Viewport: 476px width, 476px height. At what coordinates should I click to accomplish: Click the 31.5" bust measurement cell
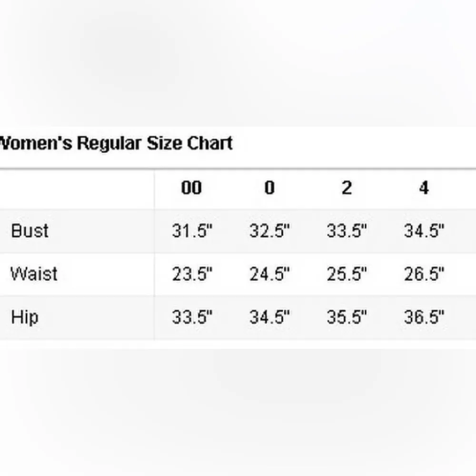click(x=192, y=231)
